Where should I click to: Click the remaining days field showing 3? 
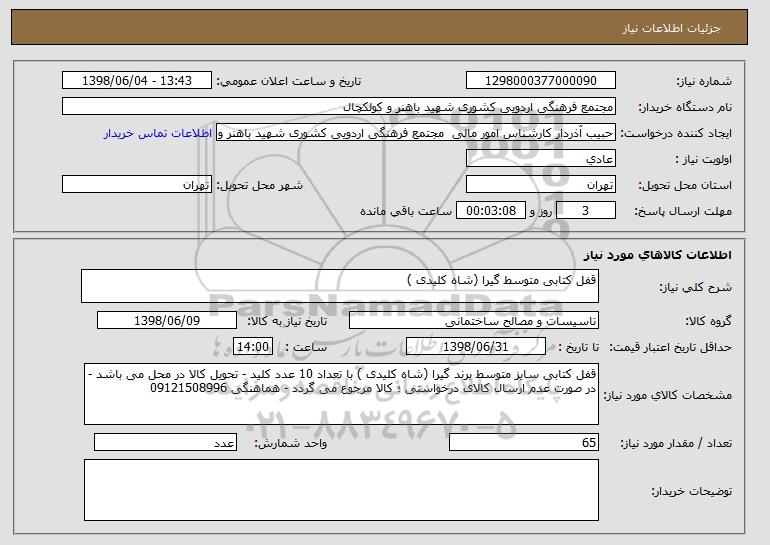point(586,211)
